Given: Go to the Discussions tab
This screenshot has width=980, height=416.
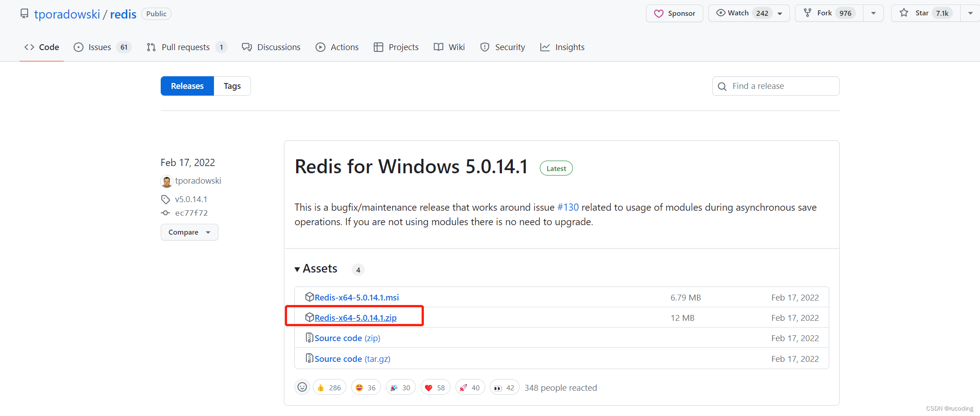Looking at the screenshot, I should [x=271, y=47].
